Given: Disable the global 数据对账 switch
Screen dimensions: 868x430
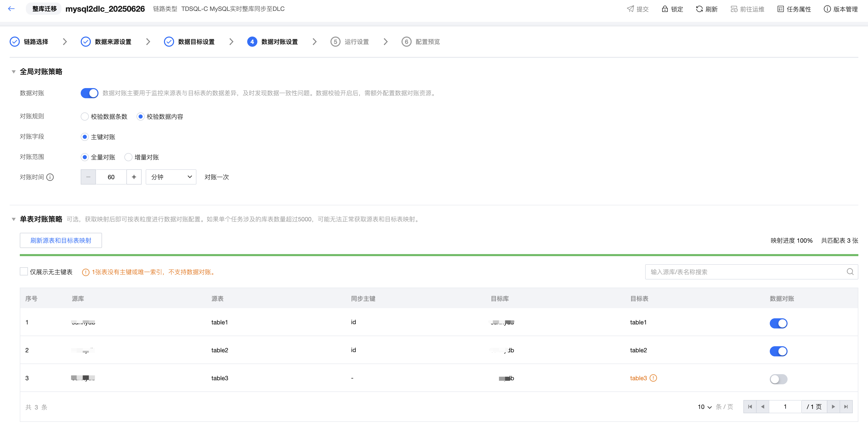Looking at the screenshot, I should click(89, 93).
